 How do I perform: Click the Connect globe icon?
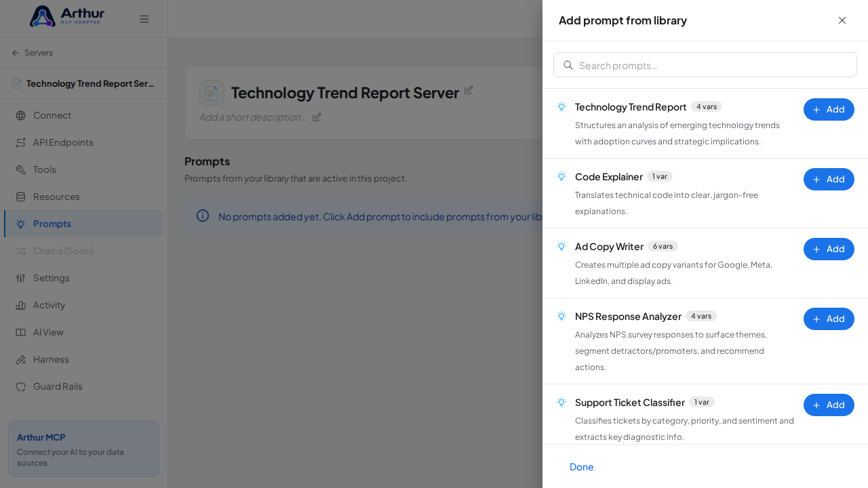(21, 115)
